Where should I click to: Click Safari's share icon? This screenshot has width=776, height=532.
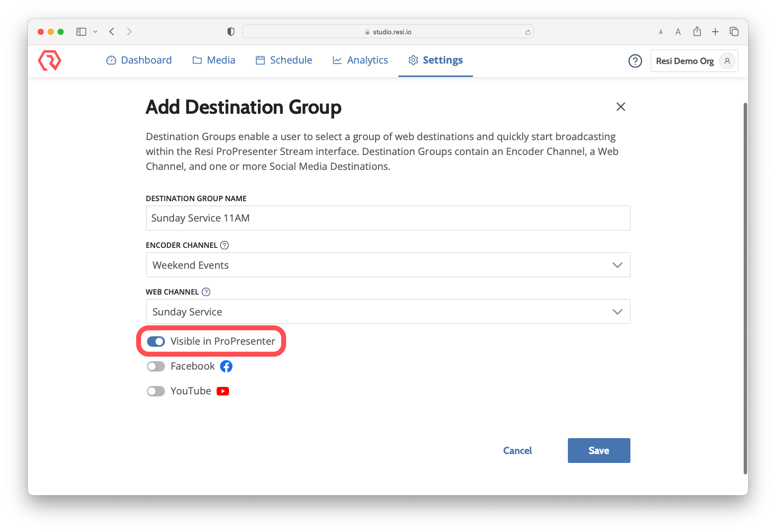point(697,32)
